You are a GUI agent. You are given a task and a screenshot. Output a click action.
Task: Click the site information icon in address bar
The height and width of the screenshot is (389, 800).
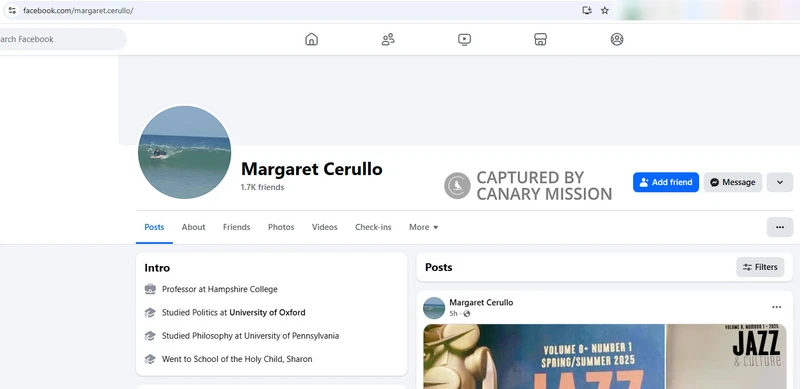click(x=12, y=11)
